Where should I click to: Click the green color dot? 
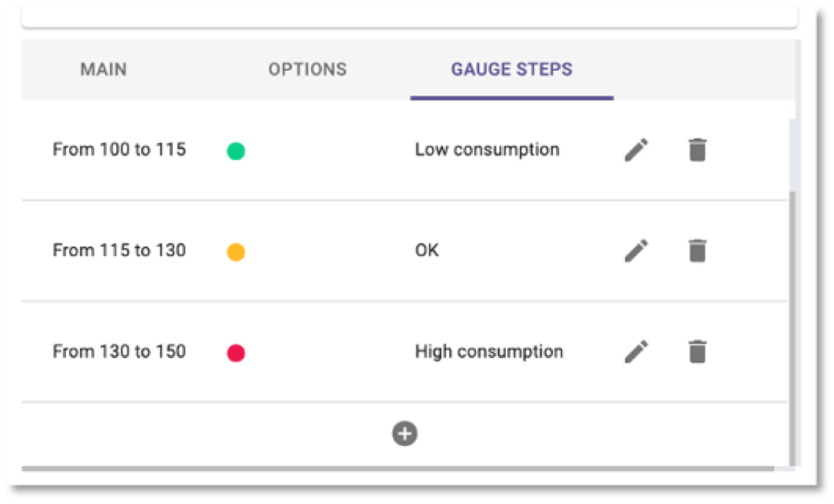point(236,151)
